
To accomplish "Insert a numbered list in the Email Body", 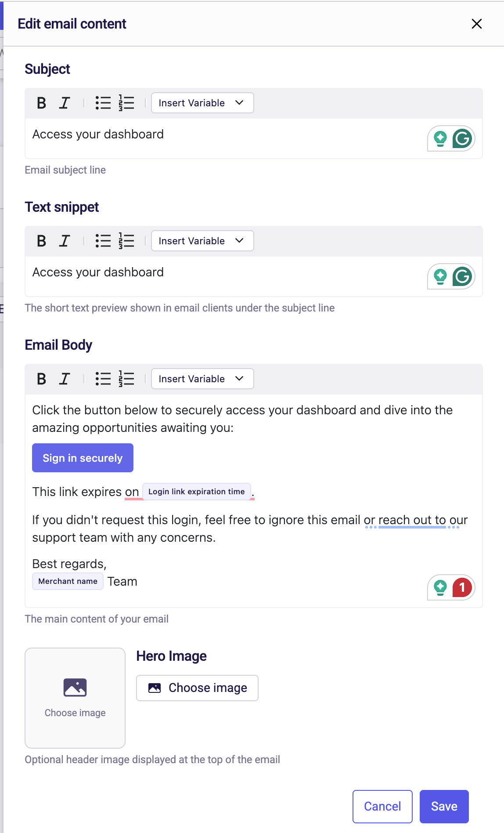I will click(x=125, y=379).
